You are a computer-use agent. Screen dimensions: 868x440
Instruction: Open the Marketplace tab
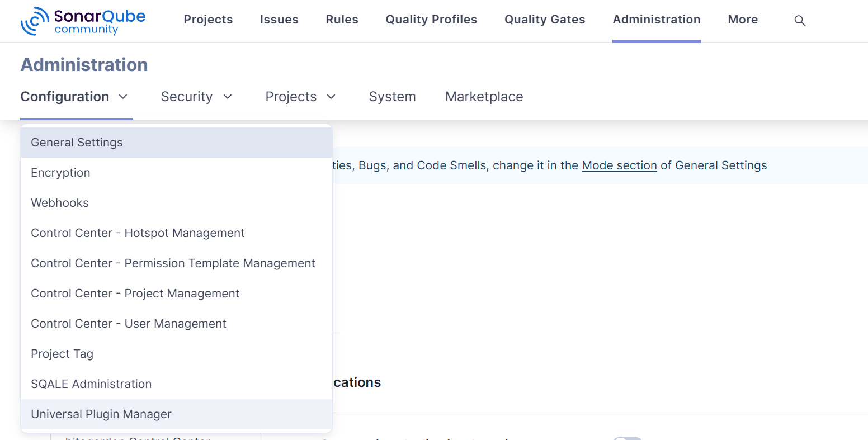(x=484, y=97)
